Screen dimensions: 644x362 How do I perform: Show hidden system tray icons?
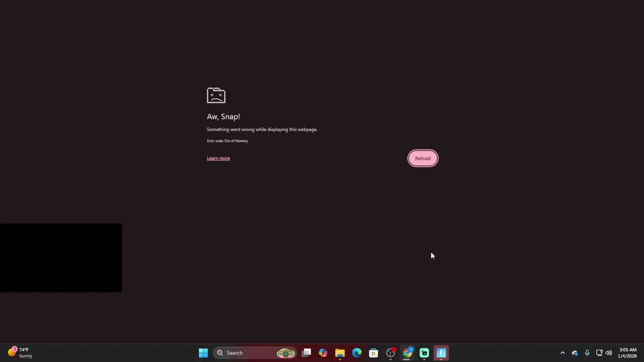pyautogui.click(x=562, y=353)
